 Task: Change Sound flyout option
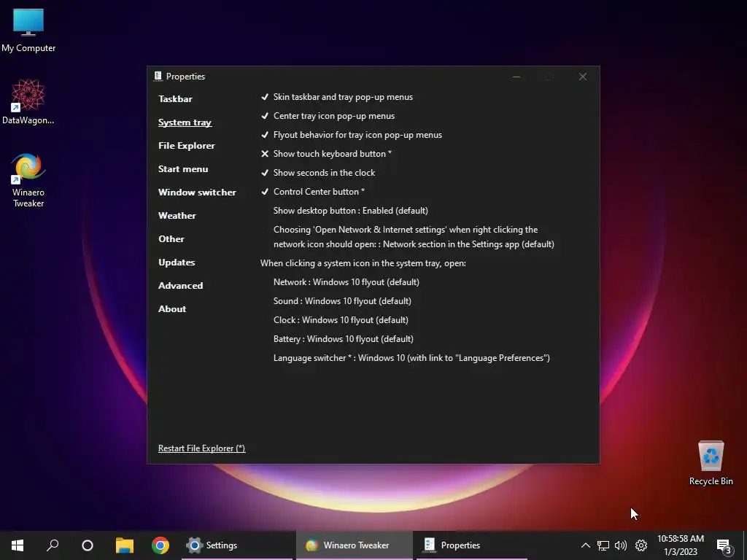click(x=342, y=301)
